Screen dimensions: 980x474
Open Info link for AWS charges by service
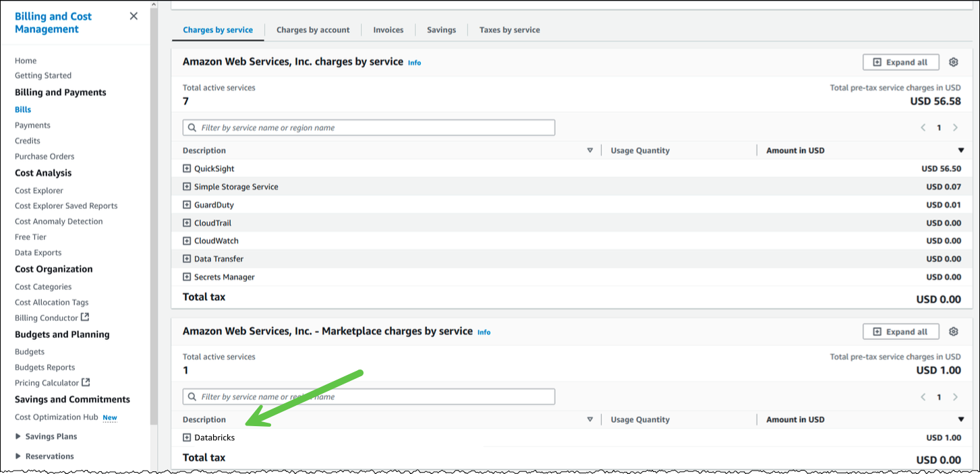click(x=414, y=63)
